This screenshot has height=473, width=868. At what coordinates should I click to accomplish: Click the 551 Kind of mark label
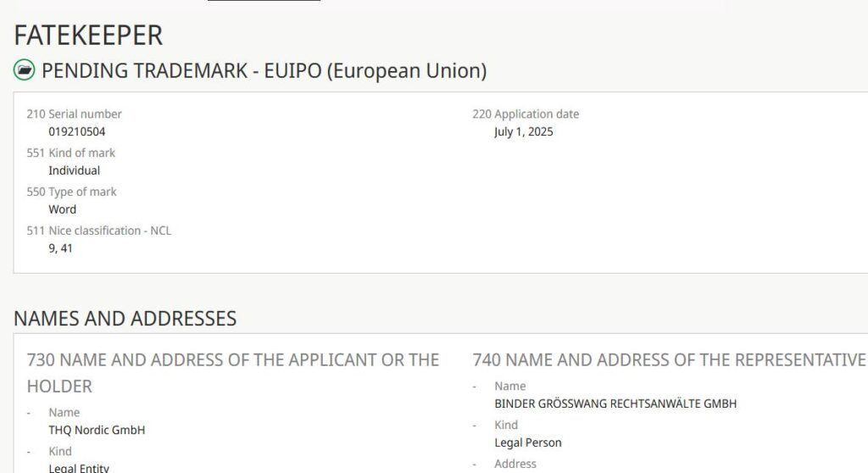tap(71, 153)
